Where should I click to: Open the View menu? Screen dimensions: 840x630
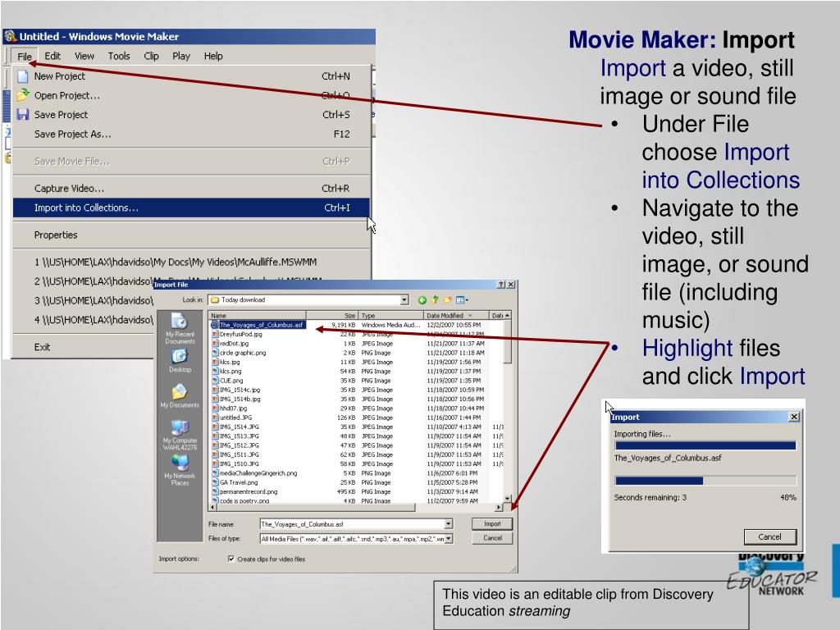coord(84,57)
